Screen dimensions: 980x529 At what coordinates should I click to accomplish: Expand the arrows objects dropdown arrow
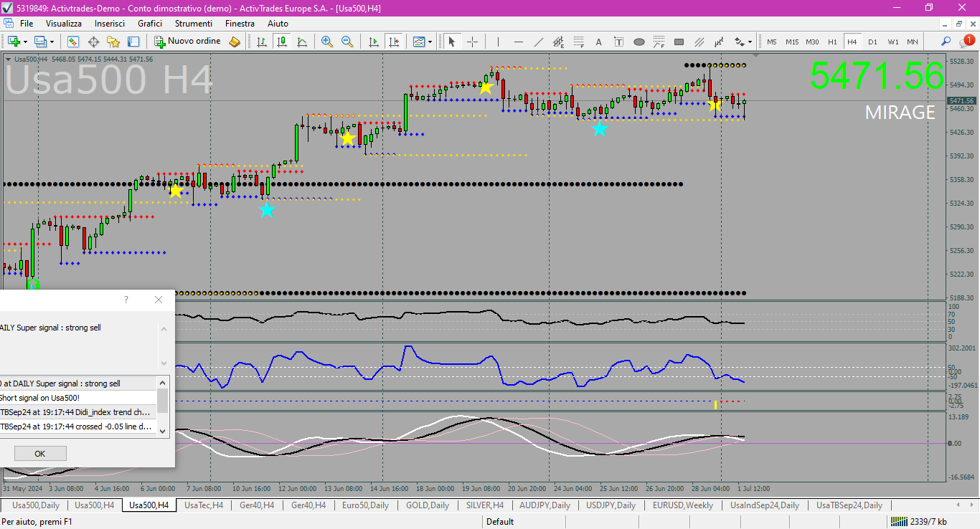(750, 42)
